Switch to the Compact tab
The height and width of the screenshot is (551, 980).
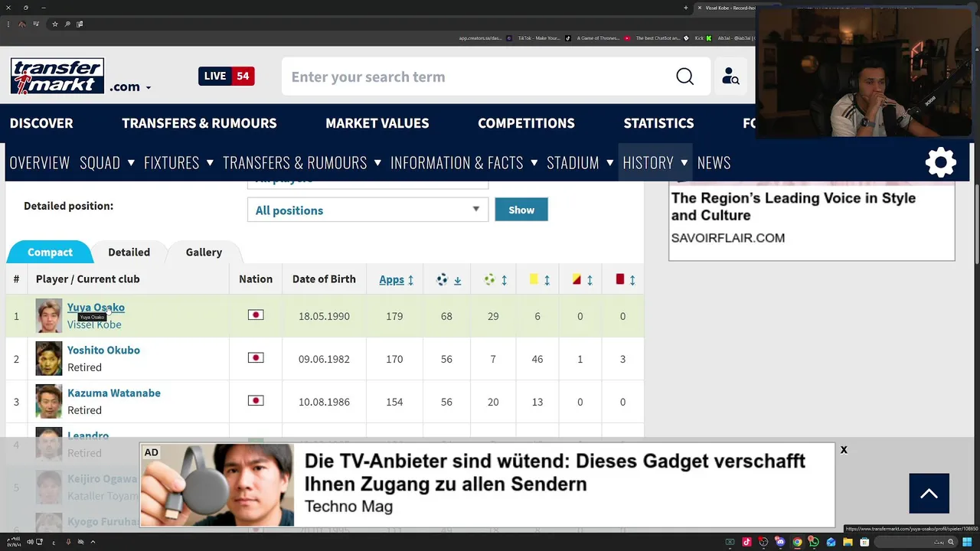[x=50, y=252]
